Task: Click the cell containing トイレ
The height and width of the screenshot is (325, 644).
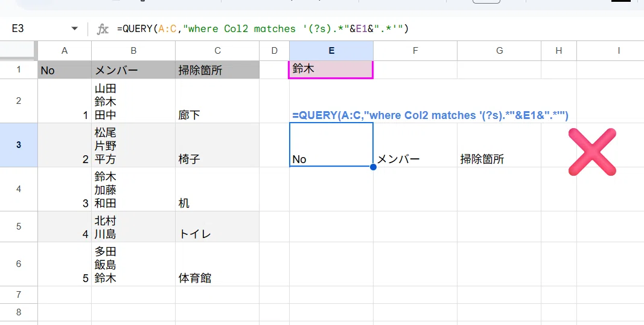Action: 217,227
